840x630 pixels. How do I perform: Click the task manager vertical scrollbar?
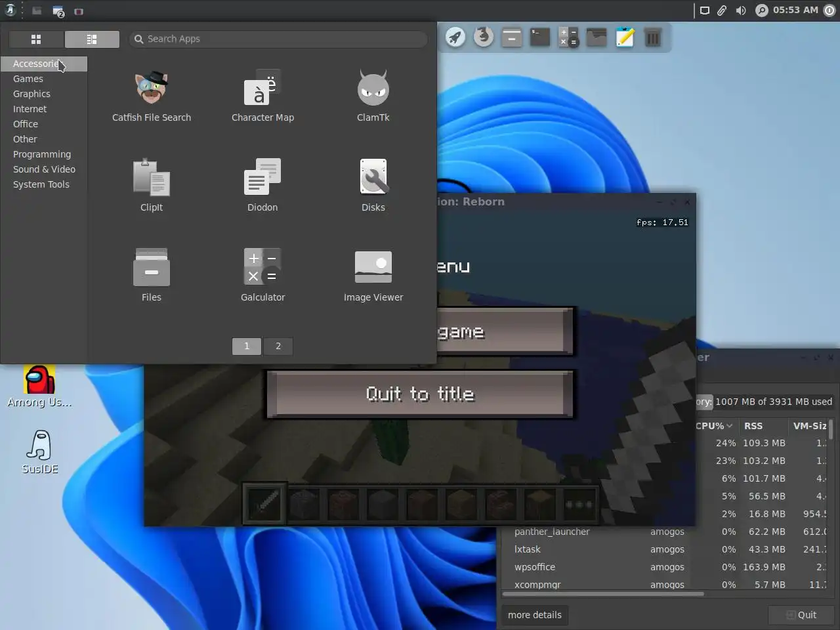pyautogui.click(x=831, y=430)
